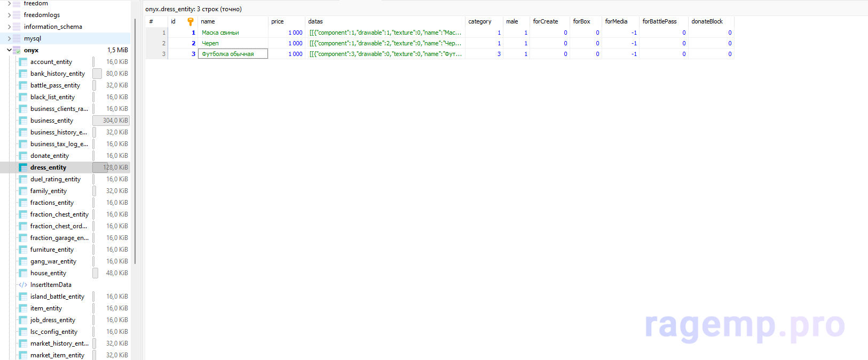
Task: Click the dress_entity table icon
Action: (x=23, y=167)
